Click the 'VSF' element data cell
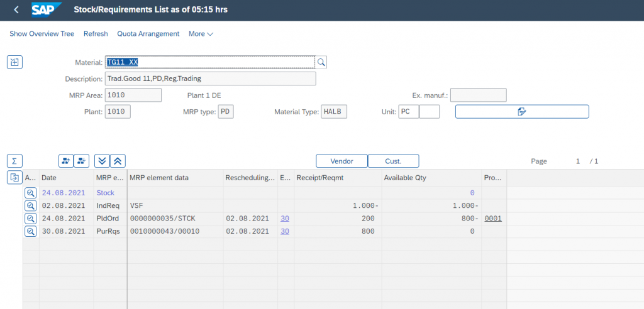644x309 pixels. [x=175, y=205]
